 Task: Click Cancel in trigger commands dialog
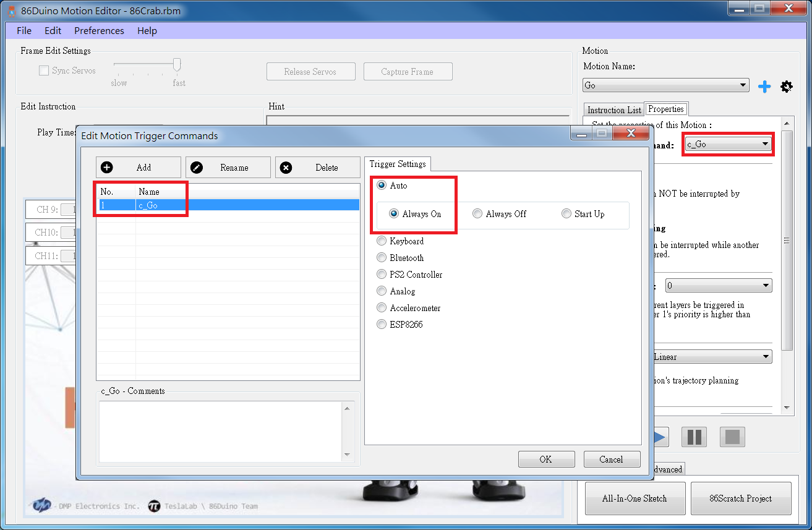tap(611, 459)
